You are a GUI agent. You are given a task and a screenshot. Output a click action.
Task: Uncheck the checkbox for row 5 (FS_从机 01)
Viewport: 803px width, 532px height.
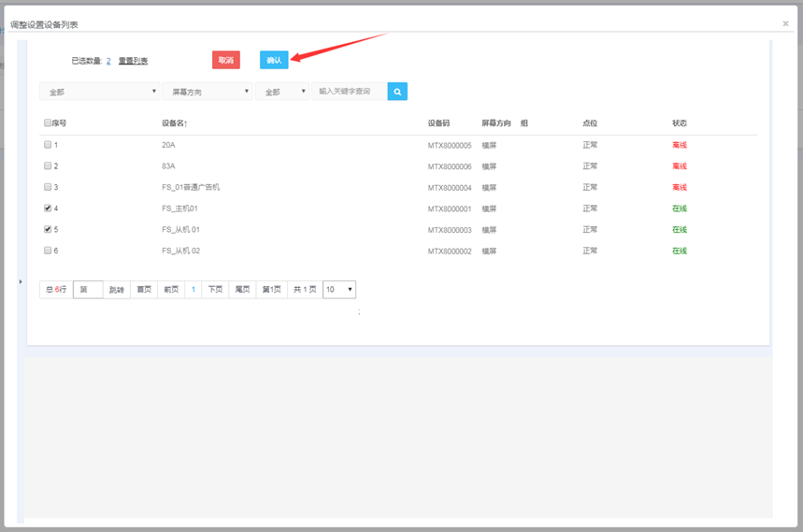pos(48,229)
